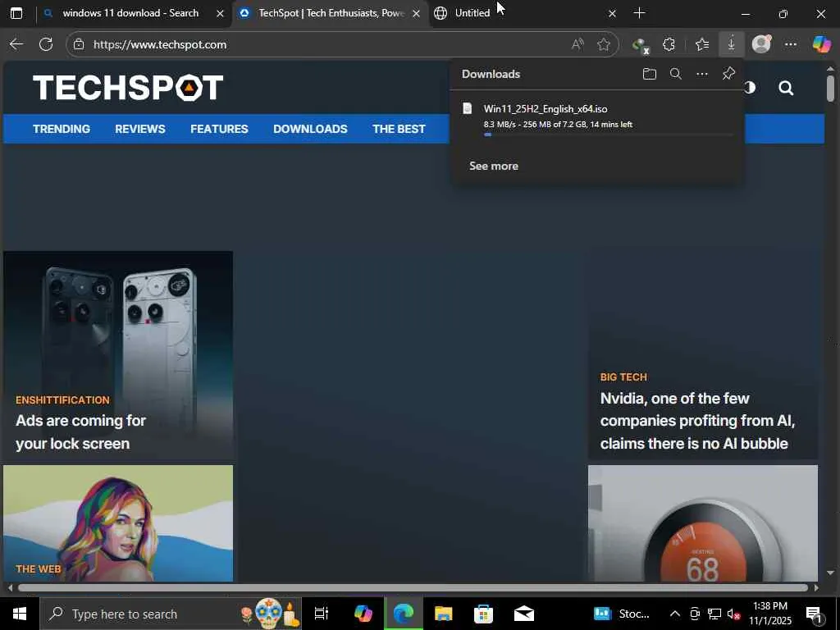
Task: Close the windows 11 download search tab
Action: 220,14
